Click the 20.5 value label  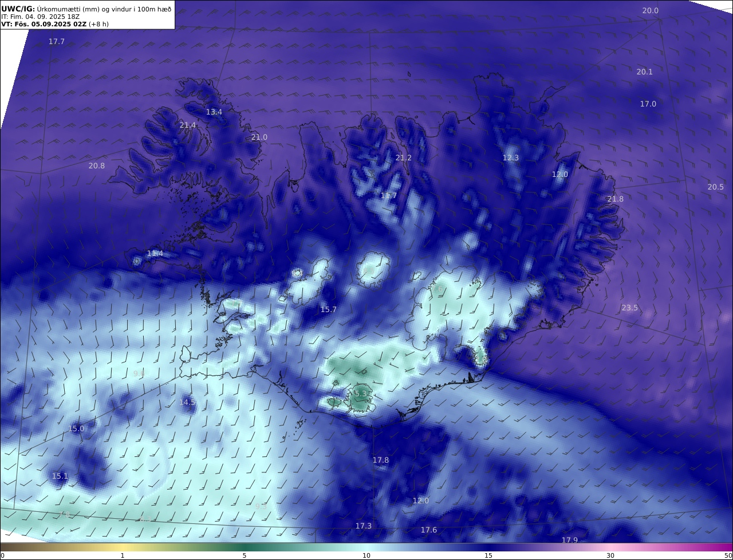point(715,187)
